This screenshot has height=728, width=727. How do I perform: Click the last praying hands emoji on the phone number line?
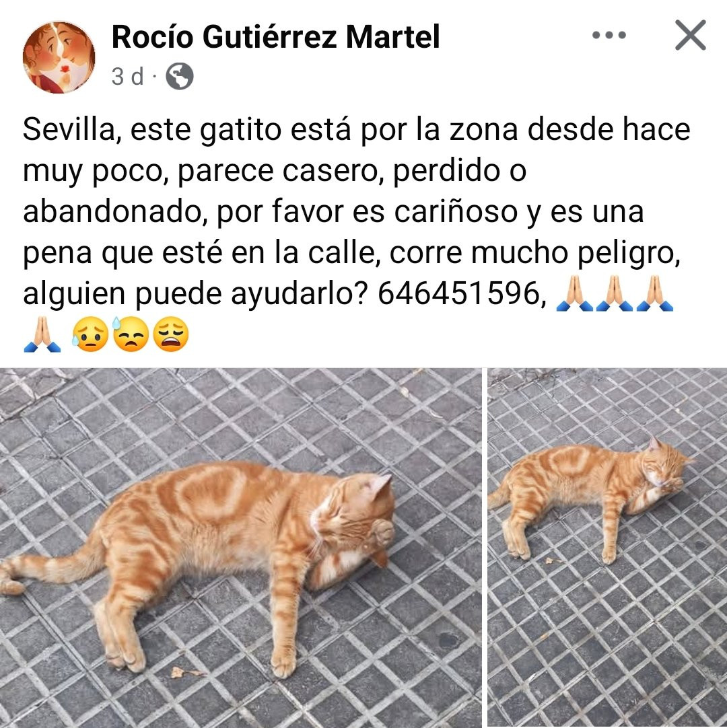pos(655,293)
